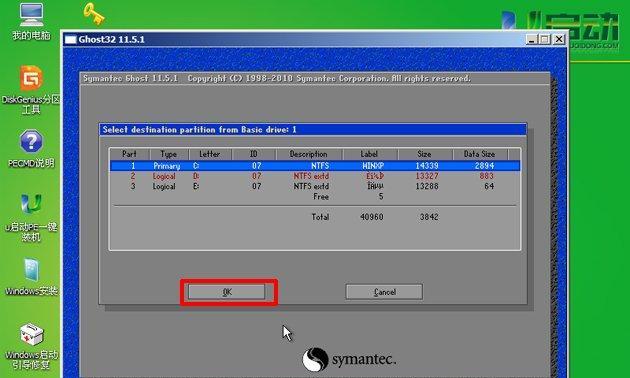
Task: Click the Label column header
Action: pos(370,154)
